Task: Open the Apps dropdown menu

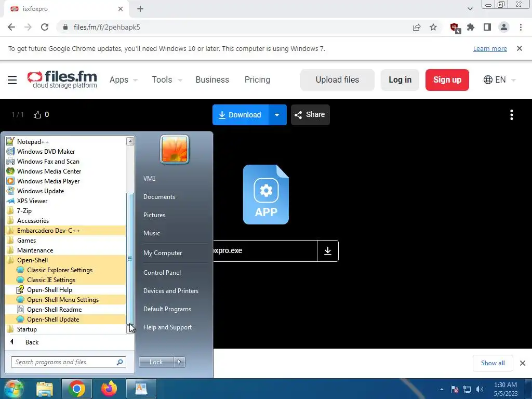Action: coord(124,79)
